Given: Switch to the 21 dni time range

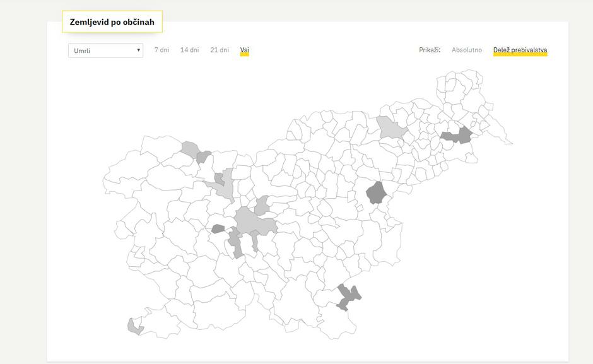Looking at the screenshot, I should click(x=219, y=49).
